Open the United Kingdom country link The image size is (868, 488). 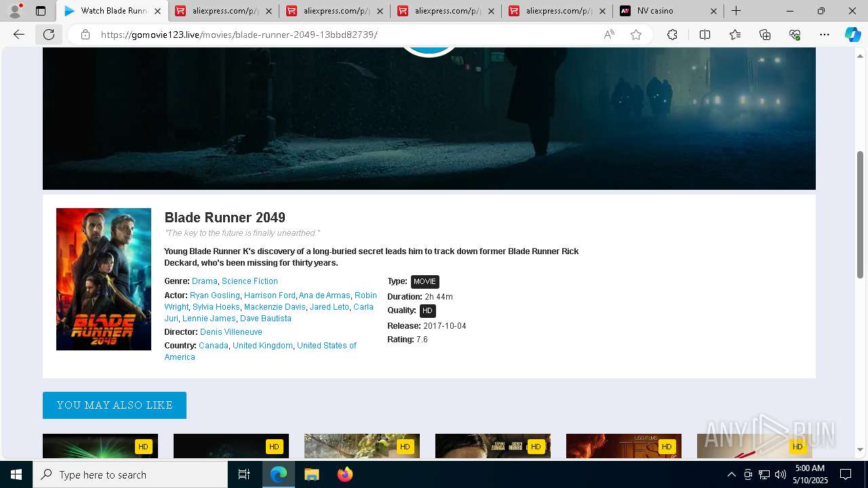(262, 346)
